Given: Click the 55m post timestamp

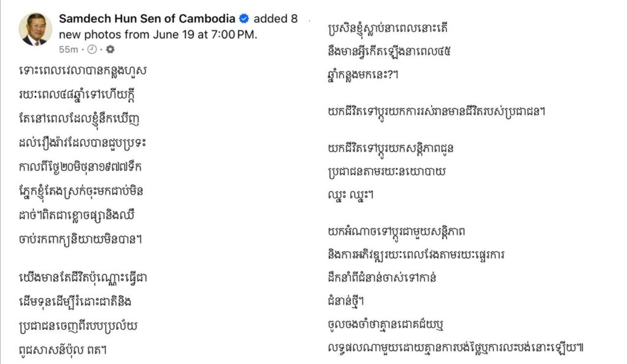Looking at the screenshot, I should point(69,49).
